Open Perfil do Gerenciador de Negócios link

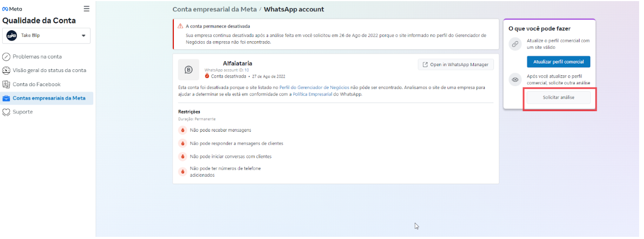coord(314,87)
